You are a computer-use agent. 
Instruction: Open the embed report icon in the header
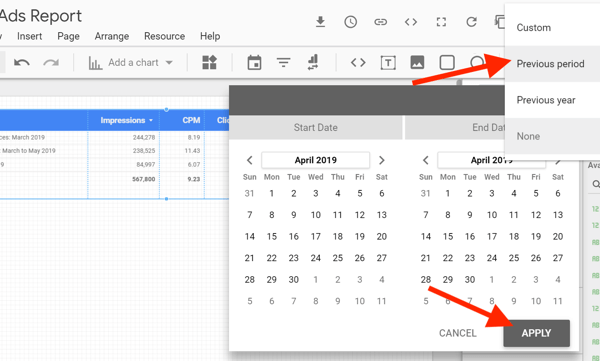(x=411, y=22)
